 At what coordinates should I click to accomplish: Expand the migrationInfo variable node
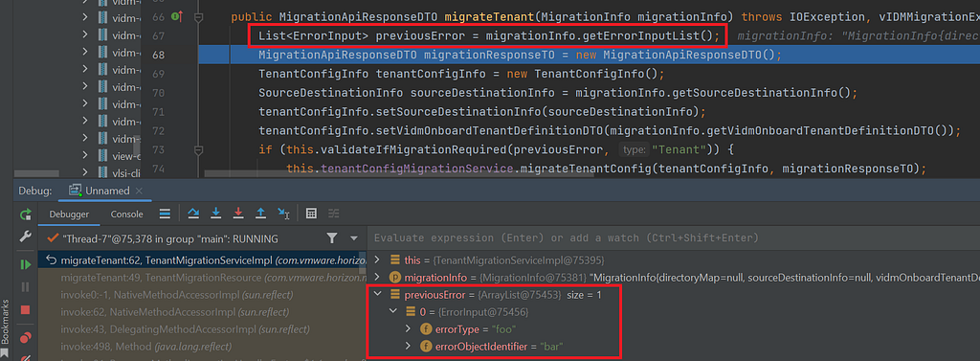pyautogui.click(x=377, y=277)
